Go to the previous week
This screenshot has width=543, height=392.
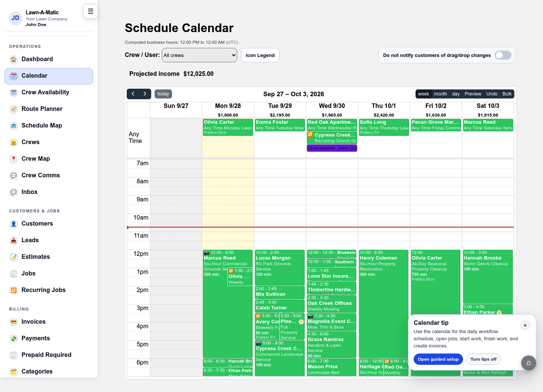[133, 94]
